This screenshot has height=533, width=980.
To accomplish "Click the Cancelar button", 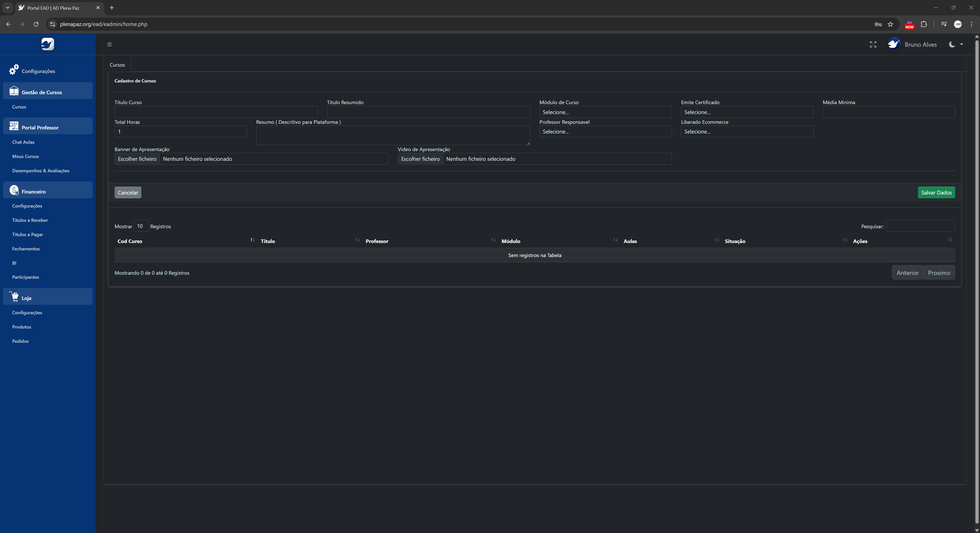I will (128, 192).
